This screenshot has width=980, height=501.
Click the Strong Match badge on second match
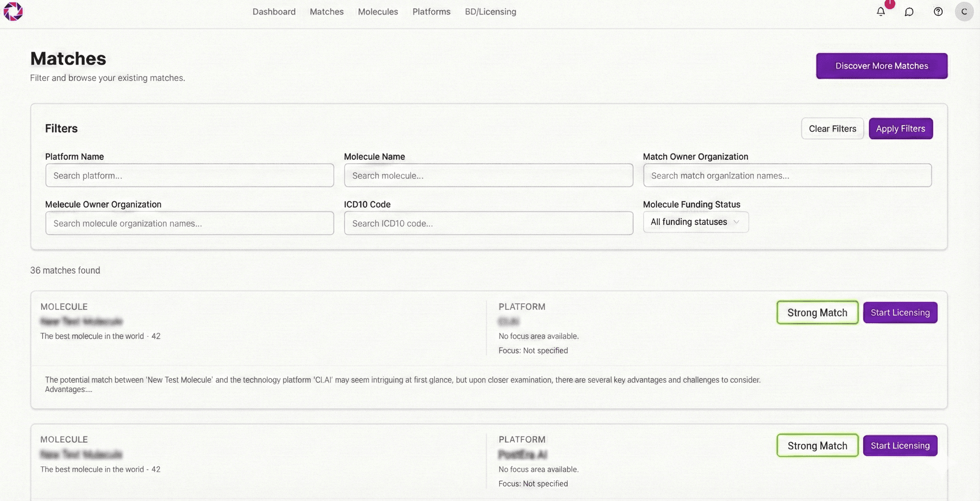pos(817,445)
